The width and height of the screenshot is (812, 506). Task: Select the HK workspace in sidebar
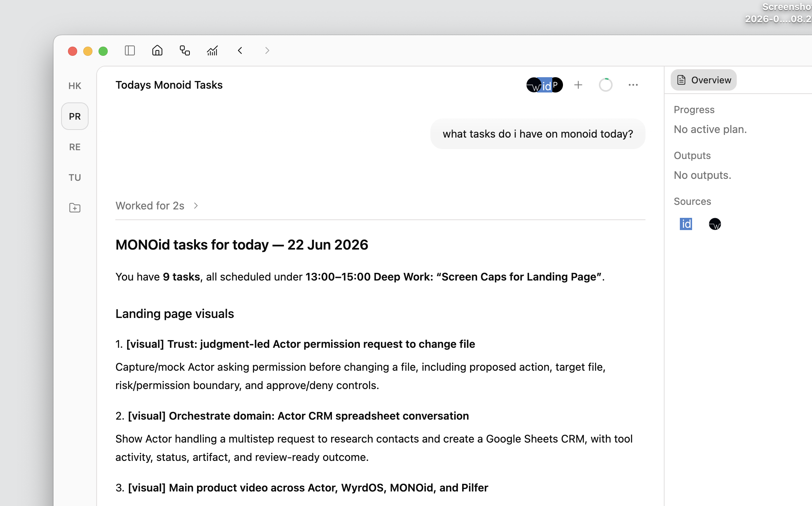[x=75, y=86]
